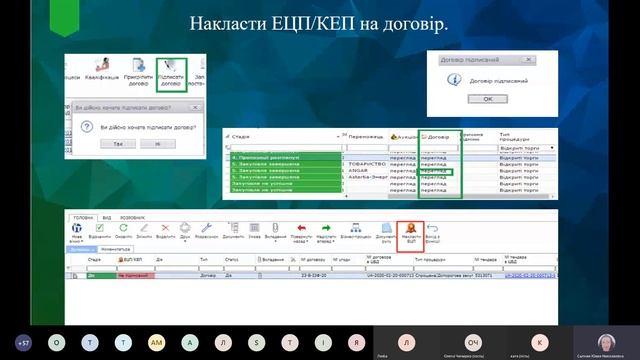Click OK in Договір підписаний dialog

point(488,99)
